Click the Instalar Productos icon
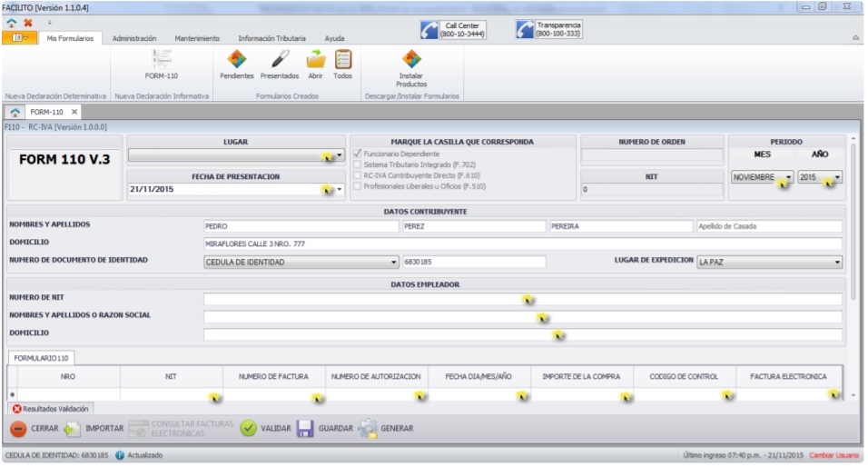Viewport: 868px width, 467px height. pyautogui.click(x=411, y=60)
